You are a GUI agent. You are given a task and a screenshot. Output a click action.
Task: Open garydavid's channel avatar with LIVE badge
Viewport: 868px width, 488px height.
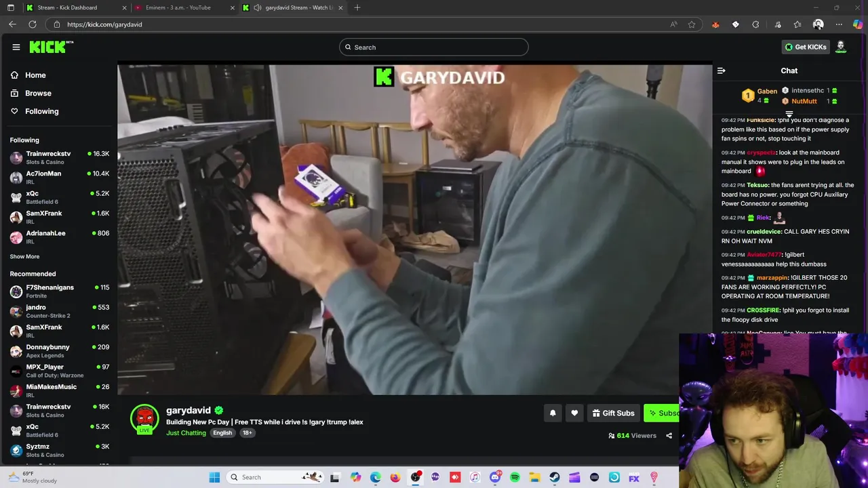coord(144,420)
